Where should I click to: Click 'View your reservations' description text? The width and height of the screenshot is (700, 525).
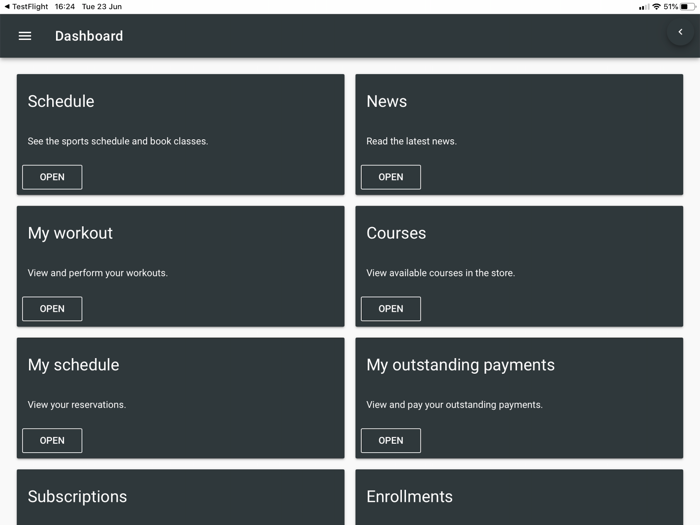tap(76, 405)
